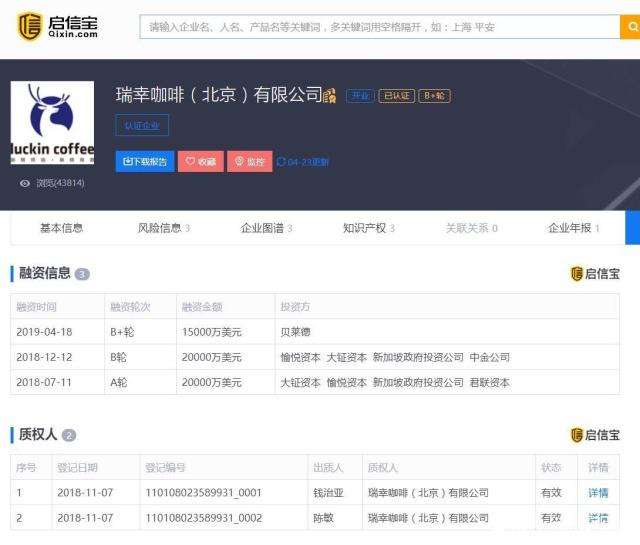Select the 融资时间 column header

pos(36,307)
